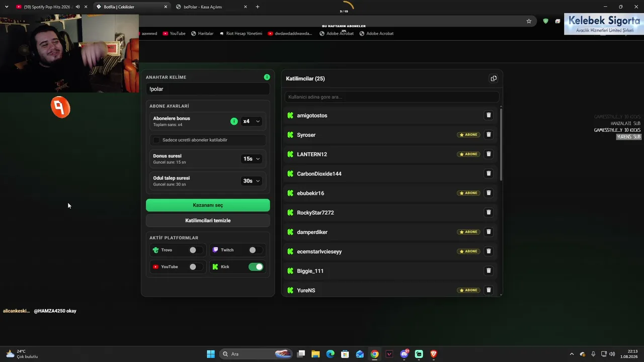Screen dimensions: 644x362
Task: Click Katilimcilar (25) heading
Action: tap(305, 78)
